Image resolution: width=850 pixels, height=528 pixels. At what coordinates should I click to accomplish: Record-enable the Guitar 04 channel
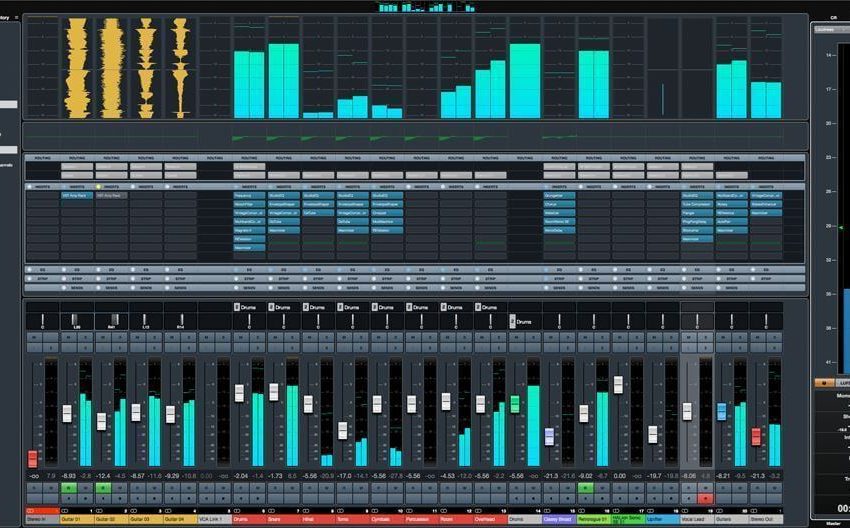(189, 498)
